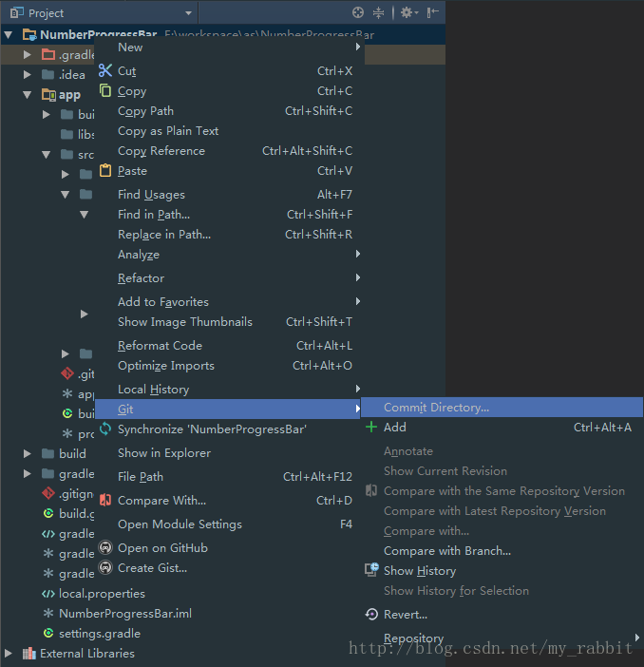
Task: Click the clipboard icon beside Paste
Action: (x=105, y=170)
